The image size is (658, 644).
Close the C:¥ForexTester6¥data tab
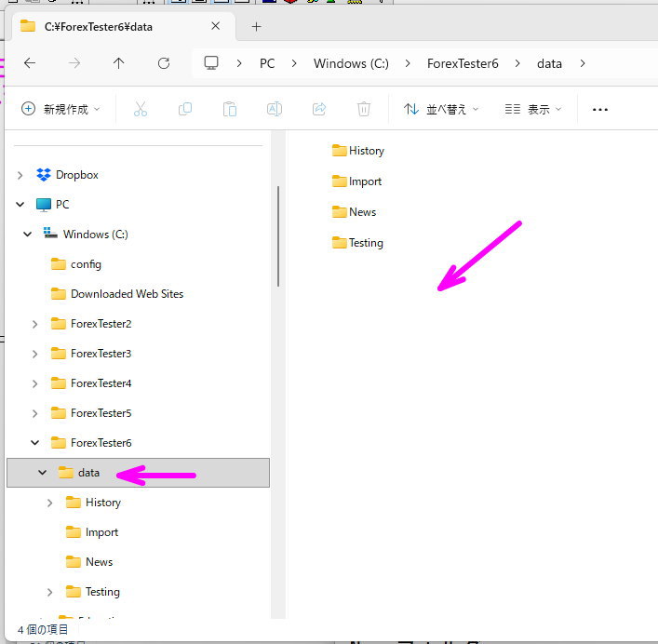[x=216, y=26]
